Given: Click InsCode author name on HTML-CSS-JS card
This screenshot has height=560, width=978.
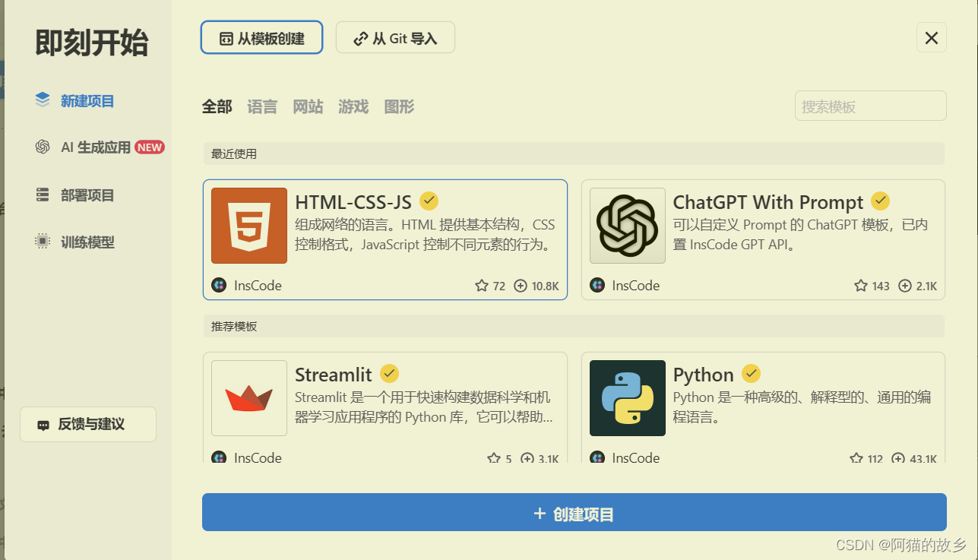Looking at the screenshot, I should tap(258, 286).
